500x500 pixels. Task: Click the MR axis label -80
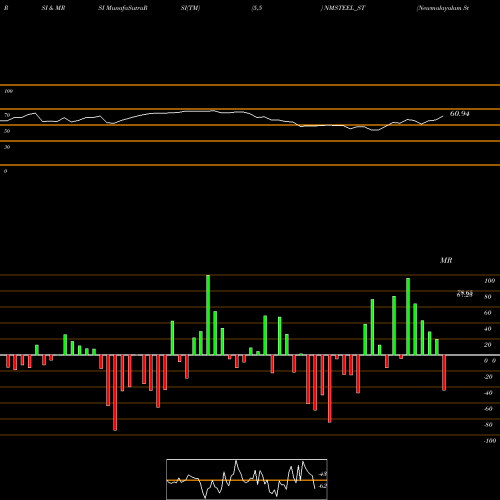[x=488, y=425]
